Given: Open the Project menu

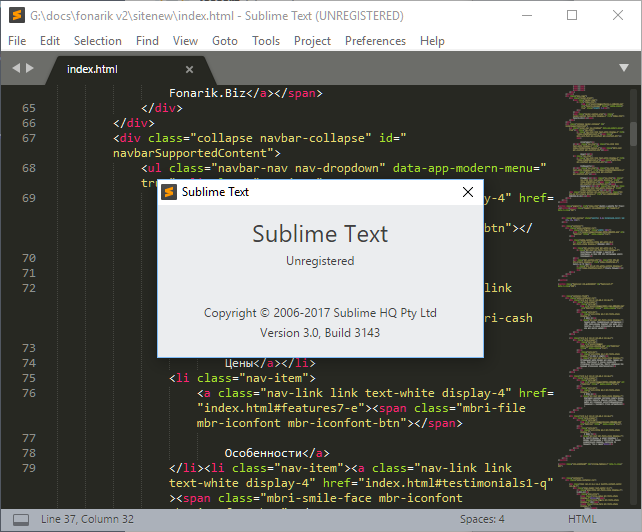Looking at the screenshot, I should [312, 41].
